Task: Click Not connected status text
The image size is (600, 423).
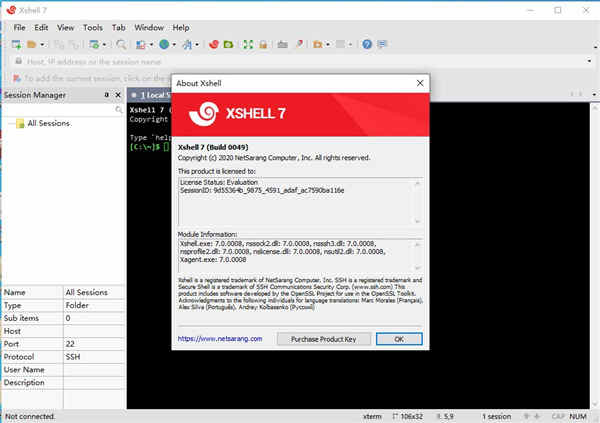Action: 30,416
